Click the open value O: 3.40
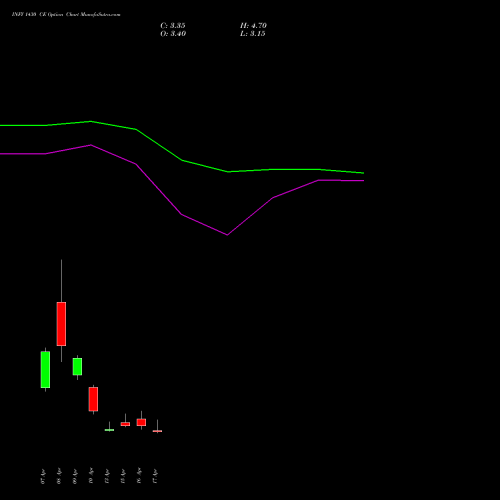The image size is (500, 500). click(x=173, y=34)
